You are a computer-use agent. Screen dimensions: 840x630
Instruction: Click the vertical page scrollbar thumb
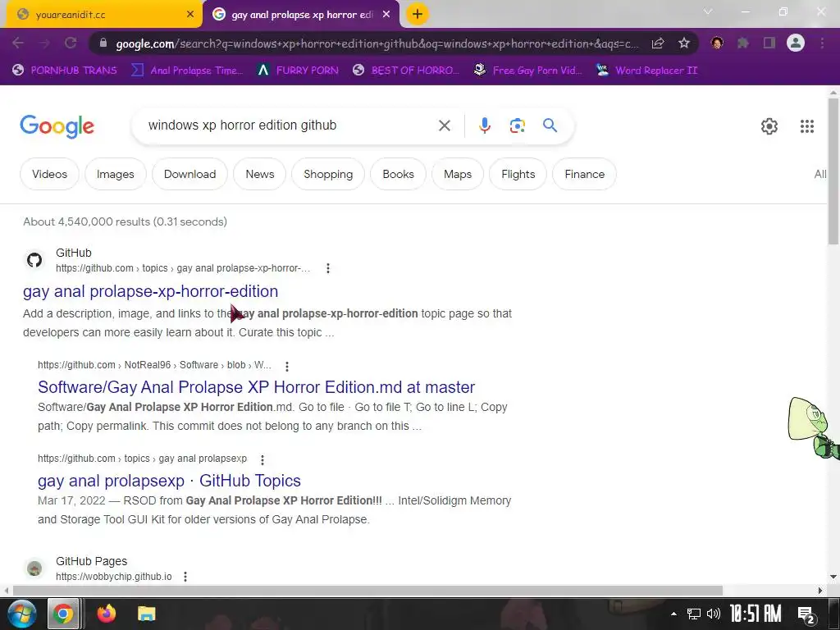(833, 171)
